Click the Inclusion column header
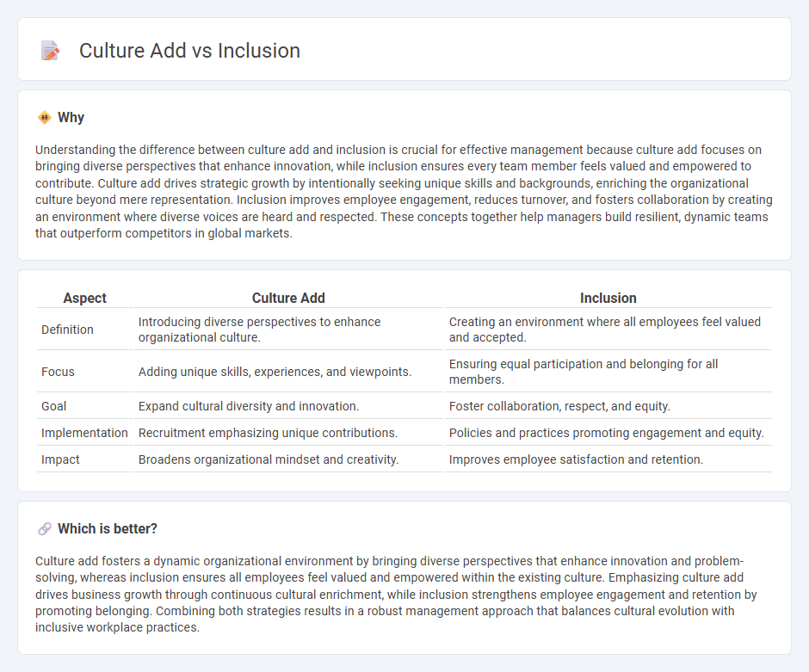Viewport: 809px width, 672px height. [x=608, y=298]
